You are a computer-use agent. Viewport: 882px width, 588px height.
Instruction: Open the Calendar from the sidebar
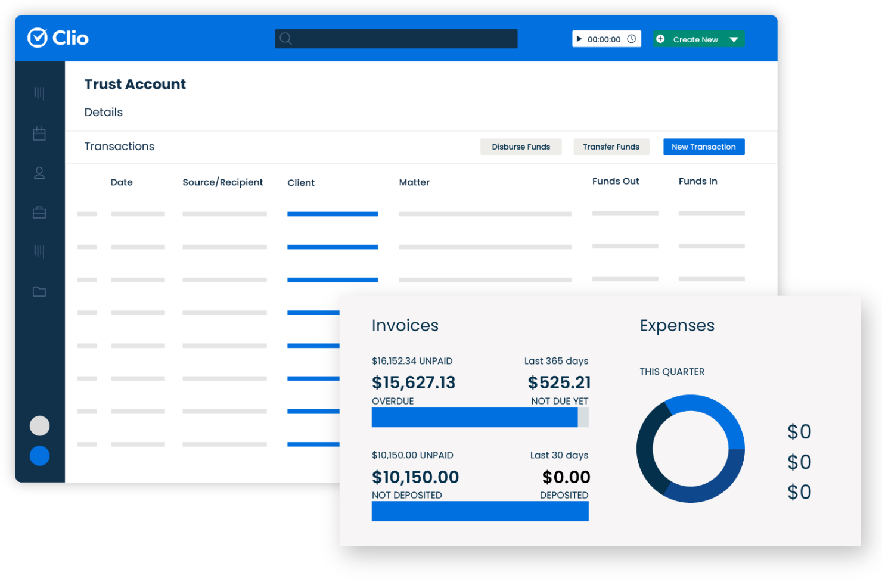tap(39, 133)
